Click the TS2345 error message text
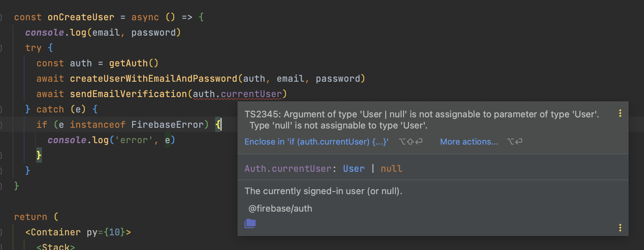The height and width of the screenshot is (250, 644). point(422,120)
